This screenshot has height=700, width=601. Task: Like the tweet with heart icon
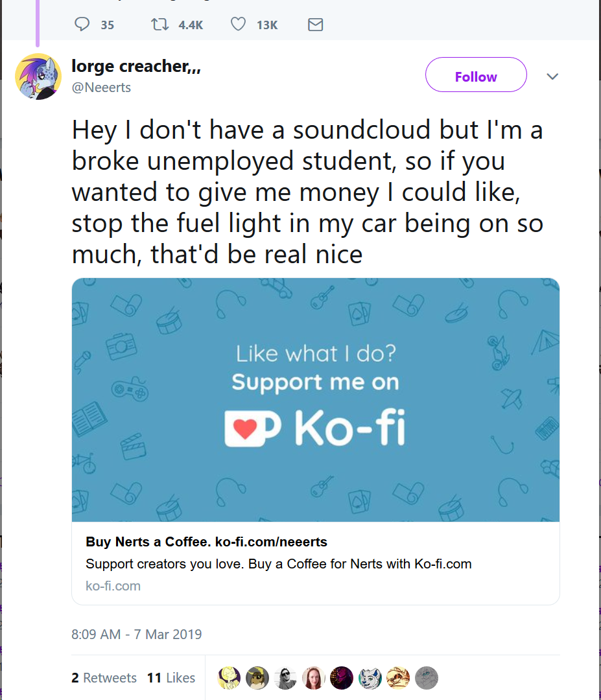[x=238, y=24]
